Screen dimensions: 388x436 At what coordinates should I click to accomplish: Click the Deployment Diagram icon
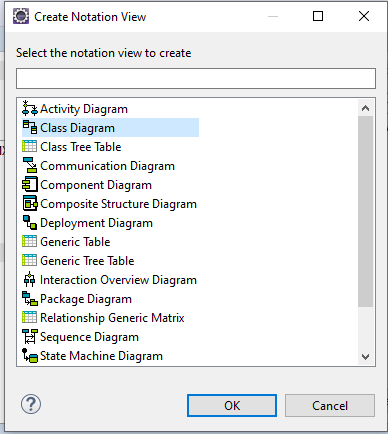tap(30, 222)
